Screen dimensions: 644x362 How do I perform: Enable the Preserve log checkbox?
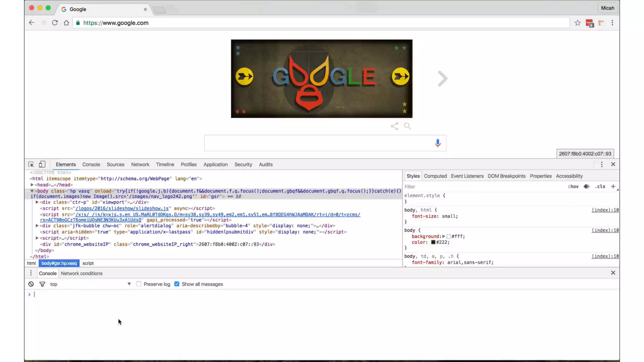(x=139, y=284)
